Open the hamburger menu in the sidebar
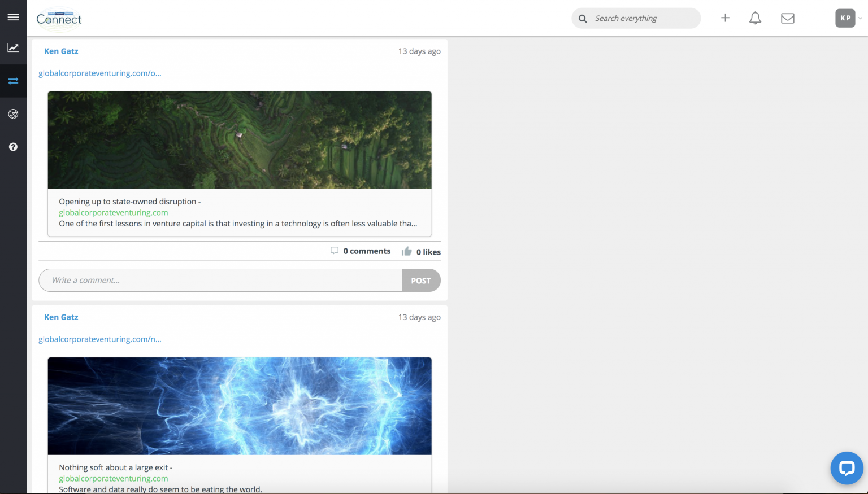The image size is (868, 494). coord(13,18)
